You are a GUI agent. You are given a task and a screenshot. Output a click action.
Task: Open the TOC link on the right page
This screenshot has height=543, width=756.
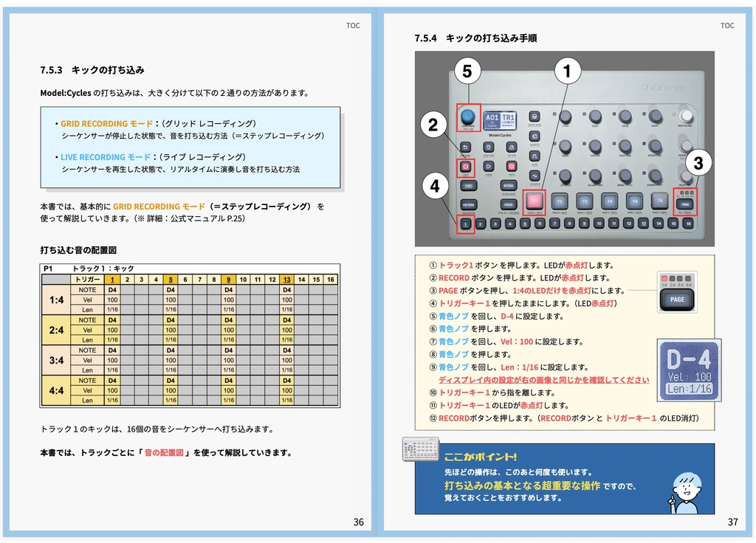click(727, 25)
